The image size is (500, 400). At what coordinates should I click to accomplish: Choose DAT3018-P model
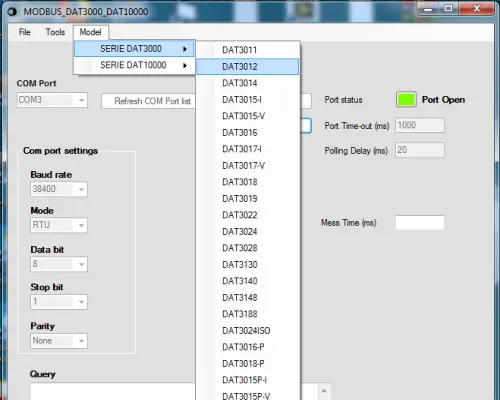tap(248, 364)
